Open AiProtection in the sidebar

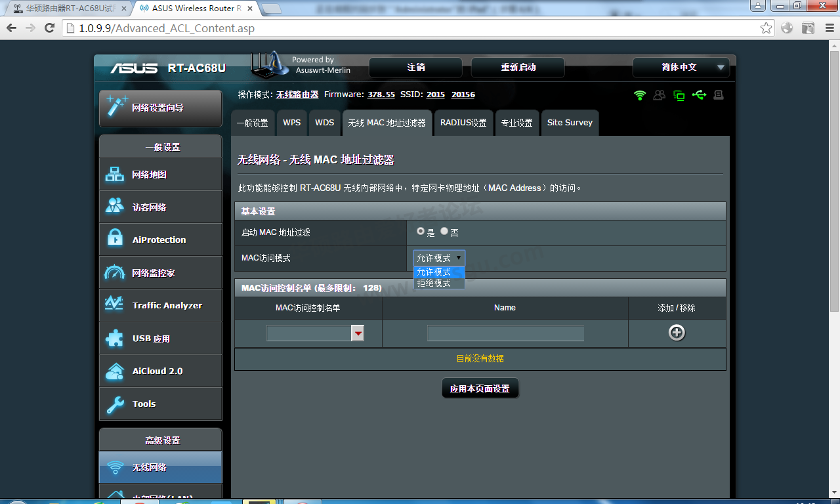(160, 240)
